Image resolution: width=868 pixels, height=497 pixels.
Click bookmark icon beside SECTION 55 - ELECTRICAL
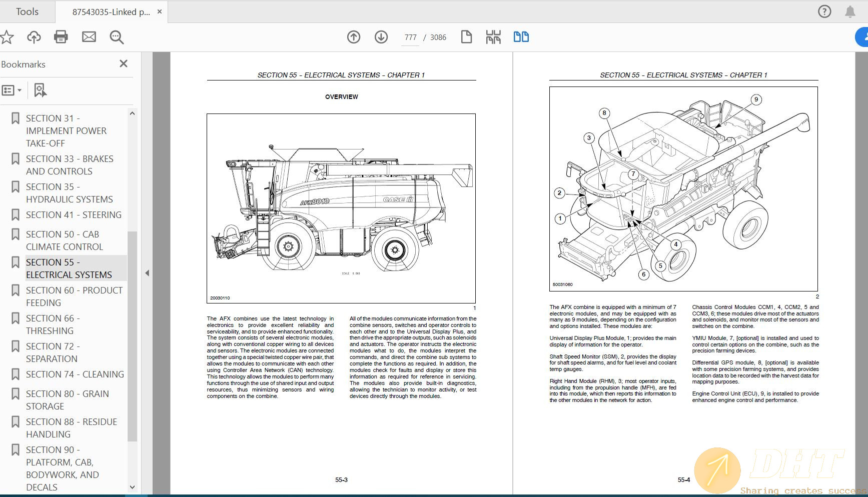16,262
